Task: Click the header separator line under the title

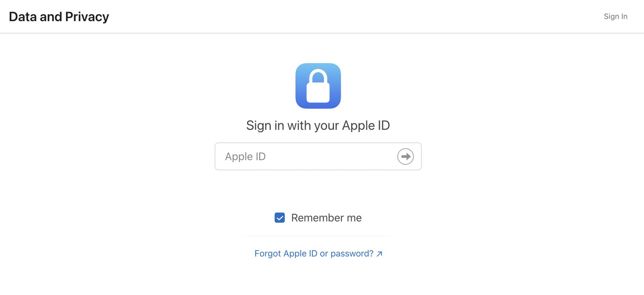Action: point(322,33)
